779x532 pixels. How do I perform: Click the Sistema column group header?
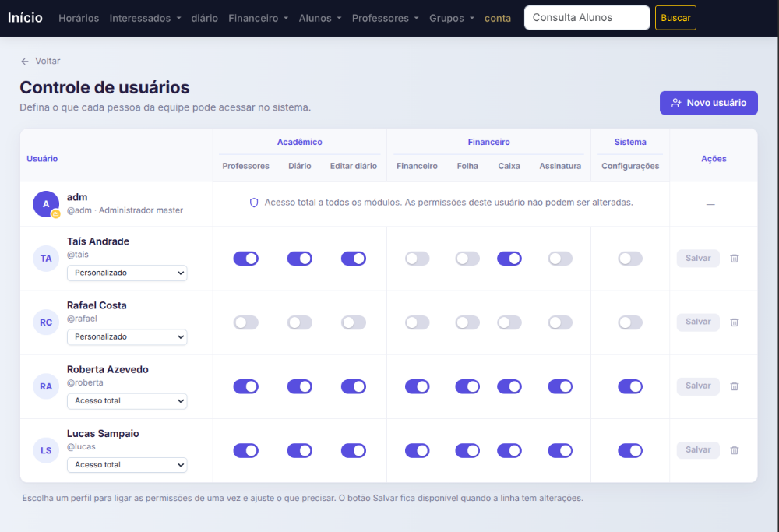[630, 142]
